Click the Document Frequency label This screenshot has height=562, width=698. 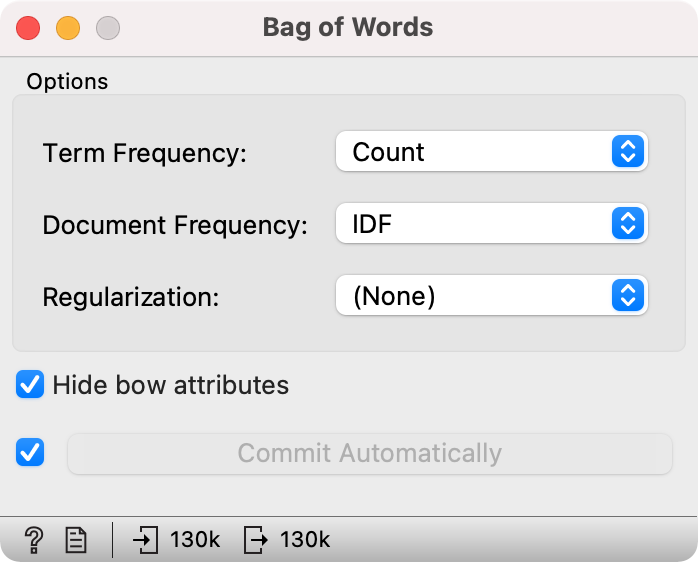coord(175,225)
